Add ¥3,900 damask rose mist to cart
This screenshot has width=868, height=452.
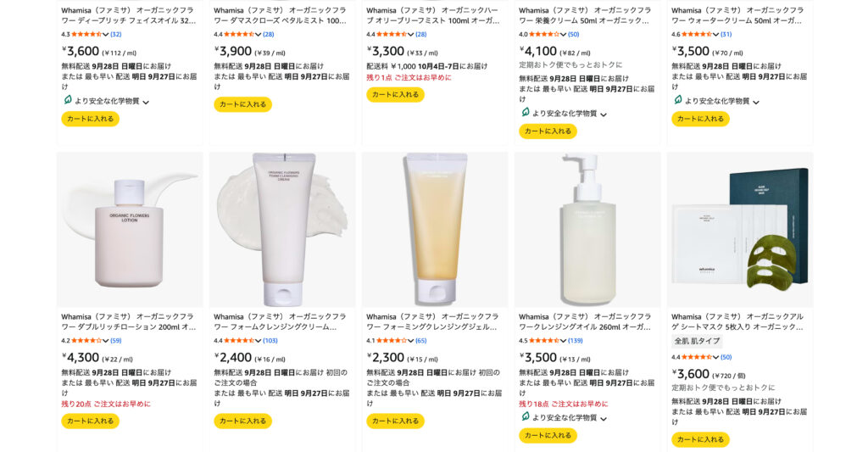pyautogui.click(x=242, y=104)
